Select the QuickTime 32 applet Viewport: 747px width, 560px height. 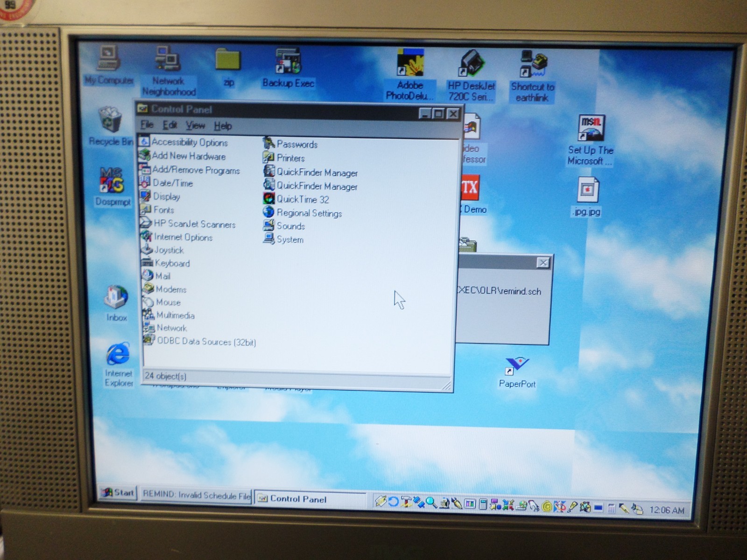[x=296, y=199]
